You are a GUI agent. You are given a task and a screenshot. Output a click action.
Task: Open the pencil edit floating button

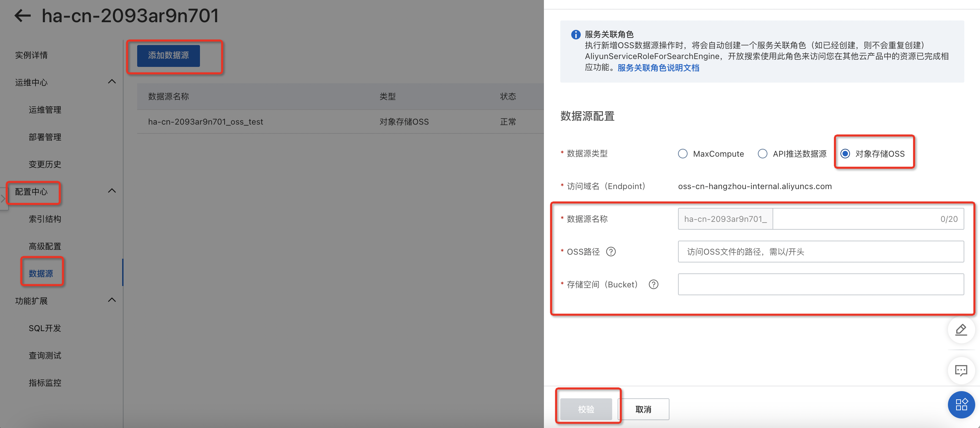pyautogui.click(x=961, y=329)
